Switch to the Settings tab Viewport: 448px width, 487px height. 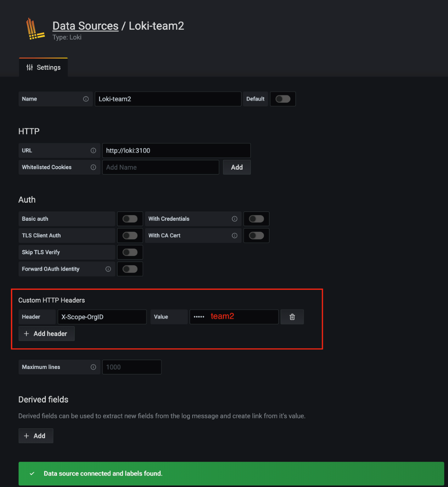pyautogui.click(x=43, y=67)
